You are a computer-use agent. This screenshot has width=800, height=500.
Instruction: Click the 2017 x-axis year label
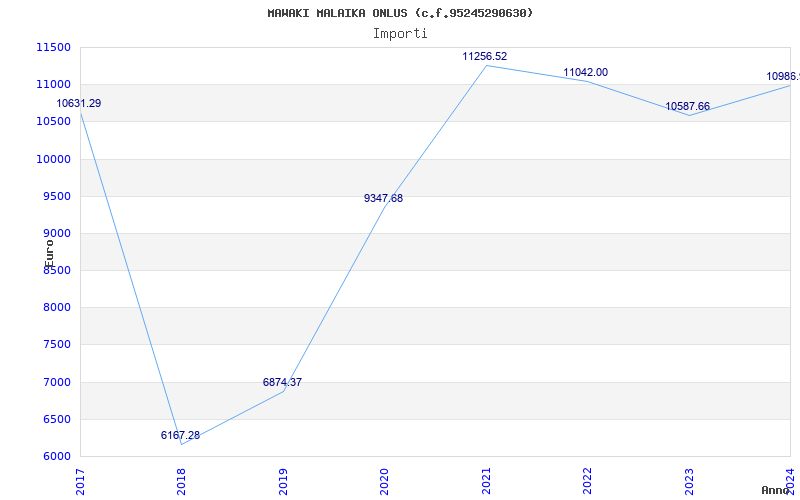80,481
